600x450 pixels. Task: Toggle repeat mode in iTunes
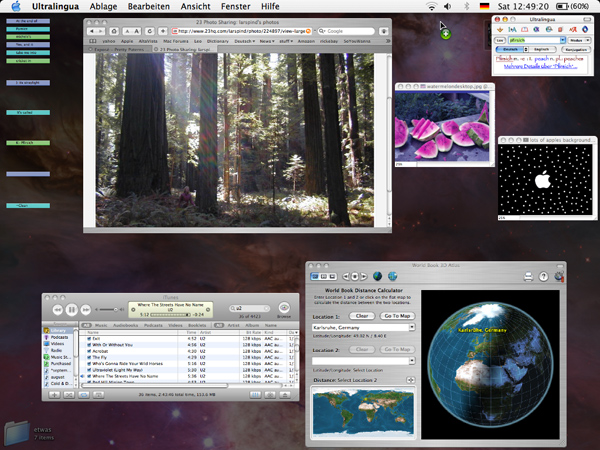pyautogui.click(x=84, y=395)
